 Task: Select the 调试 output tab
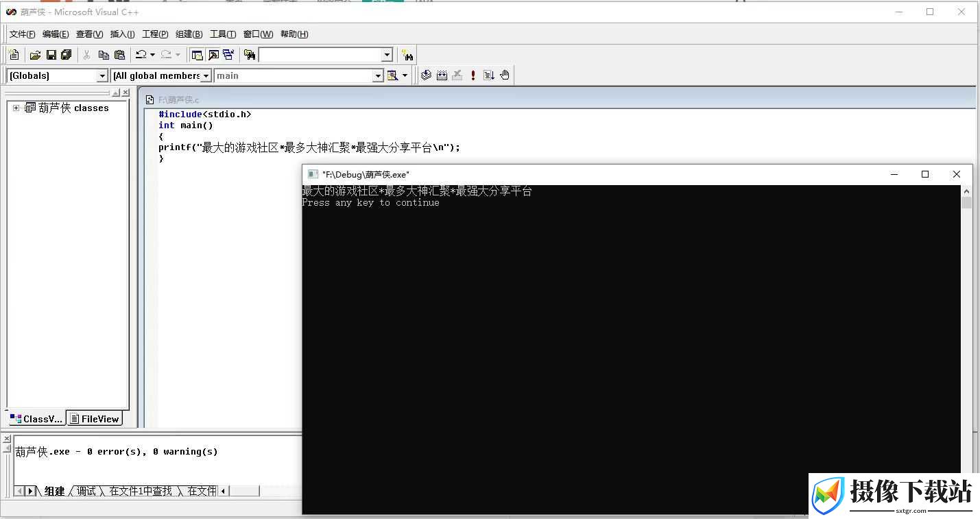coord(86,491)
